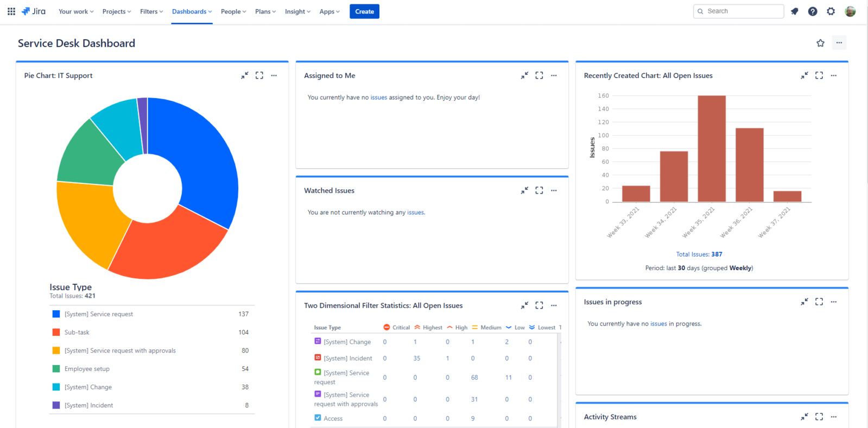Open more options for Watched Issues gadget
The width and height of the screenshot is (868, 428).
pos(554,190)
